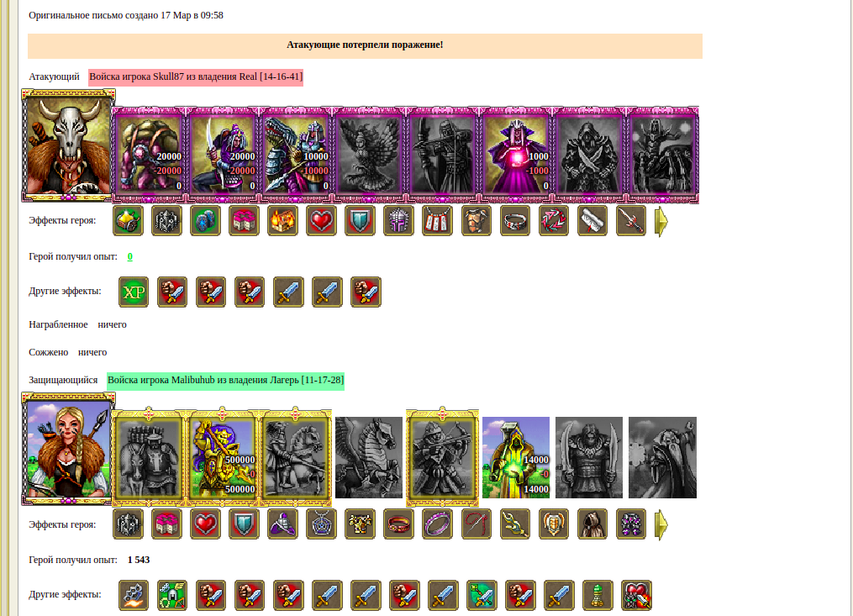This screenshot has height=616, width=853.
Task: Click the spider web amulet effect icon
Action: (x=322, y=524)
